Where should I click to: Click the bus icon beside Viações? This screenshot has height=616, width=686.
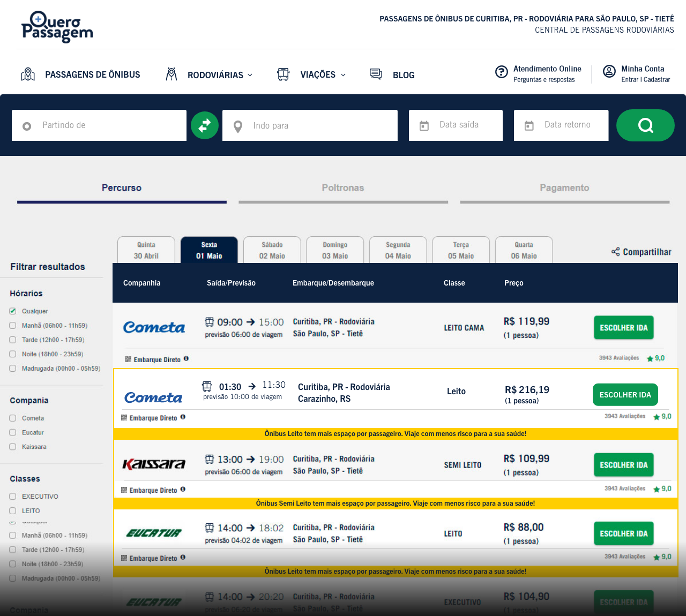[283, 74]
